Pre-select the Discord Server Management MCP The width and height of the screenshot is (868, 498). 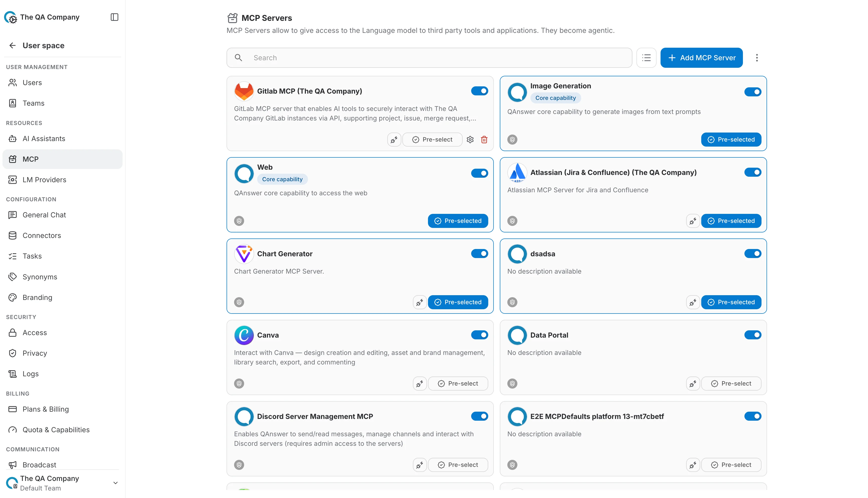(x=458, y=465)
